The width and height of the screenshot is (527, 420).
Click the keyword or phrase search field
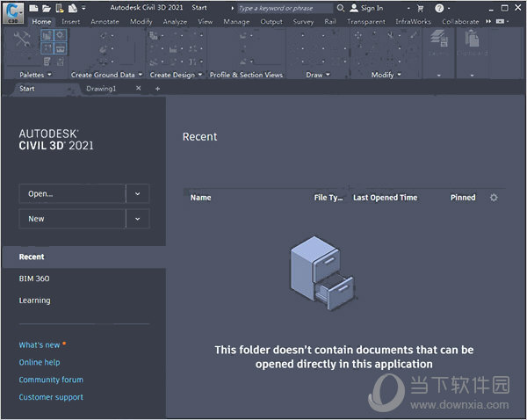[x=285, y=8]
